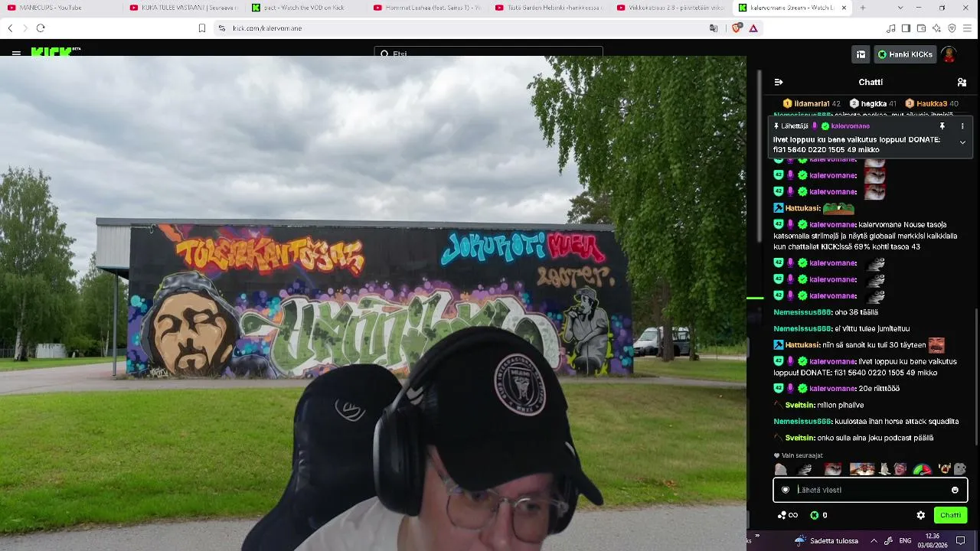Expand the pinned message chevron
This screenshot has height=551, width=980.
(962, 142)
